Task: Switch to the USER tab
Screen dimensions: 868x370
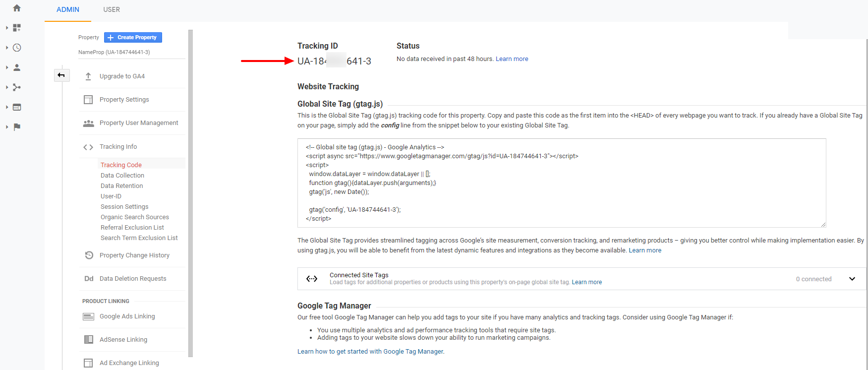Action: (x=111, y=9)
